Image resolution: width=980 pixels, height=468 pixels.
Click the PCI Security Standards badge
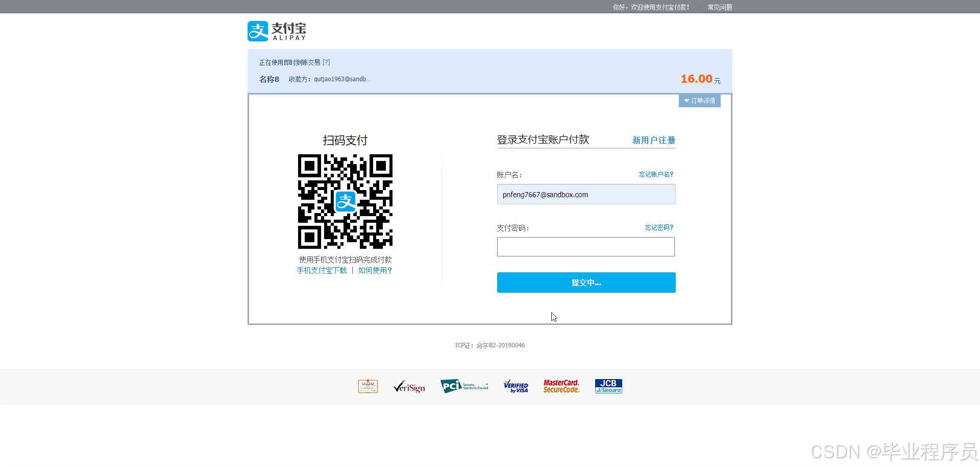click(464, 386)
